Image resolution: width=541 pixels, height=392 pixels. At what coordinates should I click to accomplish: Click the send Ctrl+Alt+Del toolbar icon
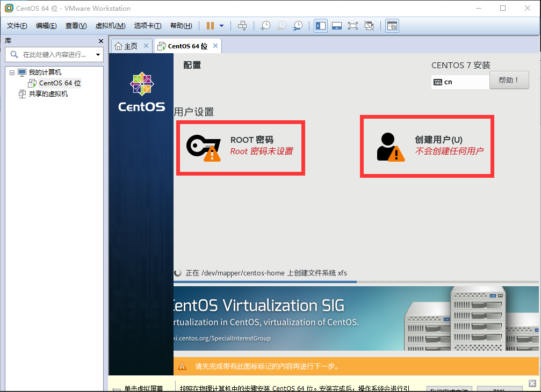point(242,26)
